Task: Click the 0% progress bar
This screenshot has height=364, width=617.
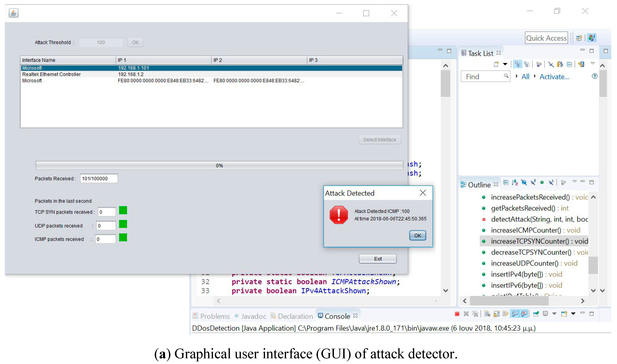Action: (219, 166)
